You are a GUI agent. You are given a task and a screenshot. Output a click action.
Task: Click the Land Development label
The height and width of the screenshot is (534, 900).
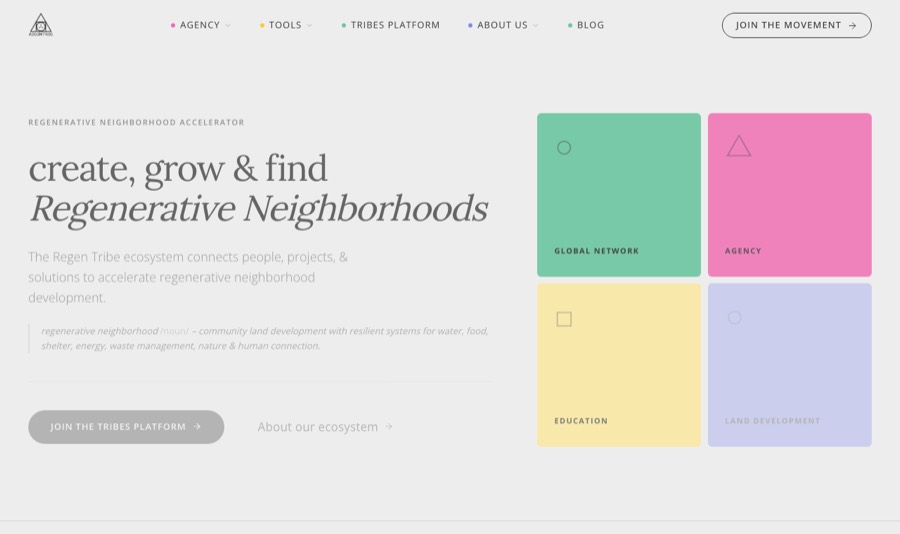tap(773, 421)
